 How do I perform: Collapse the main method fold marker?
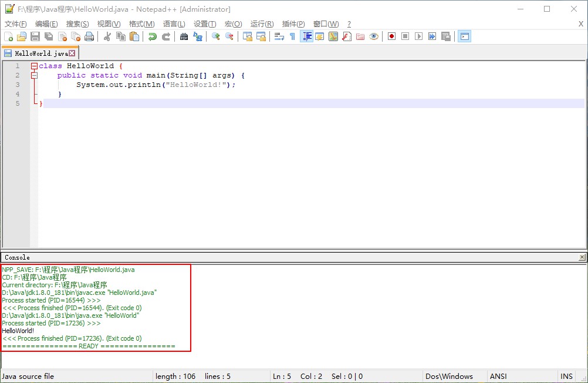(34, 75)
